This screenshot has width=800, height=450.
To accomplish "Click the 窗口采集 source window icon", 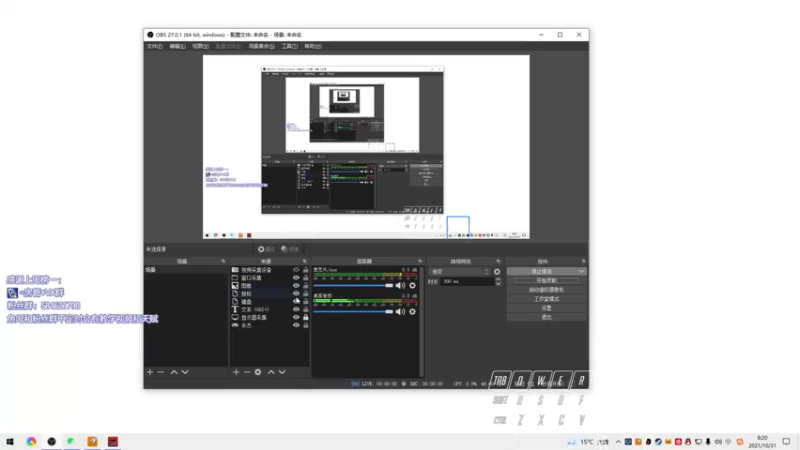I will (235, 278).
